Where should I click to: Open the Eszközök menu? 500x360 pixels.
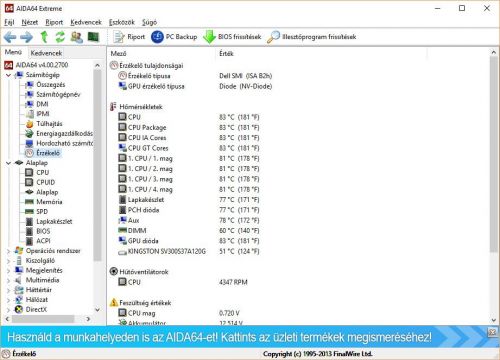(x=122, y=22)
